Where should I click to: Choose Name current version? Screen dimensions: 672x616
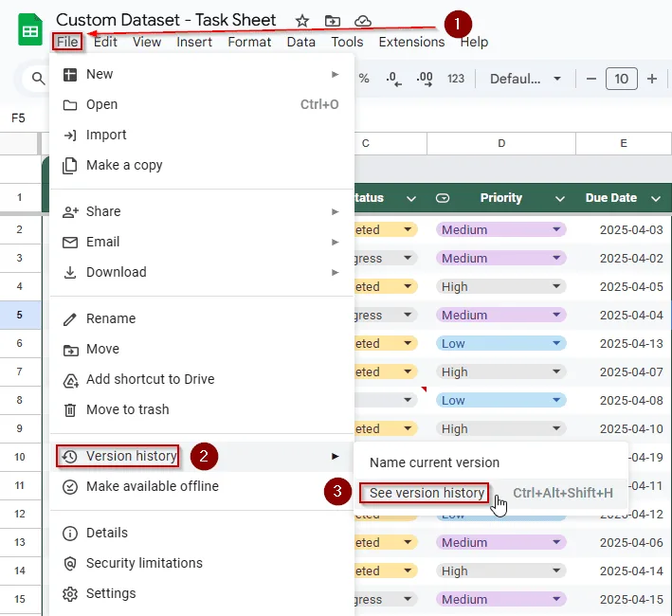click(x=491, y=462)
